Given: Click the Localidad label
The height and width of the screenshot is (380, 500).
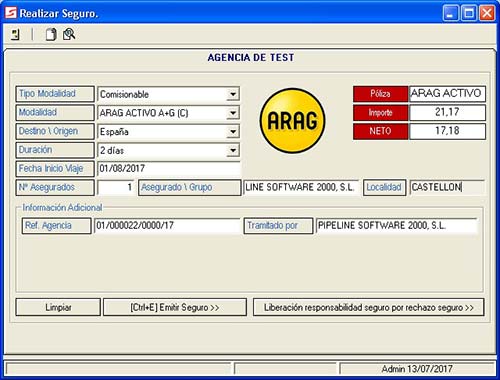Looking at the screenshot, I should pos(384,187).
